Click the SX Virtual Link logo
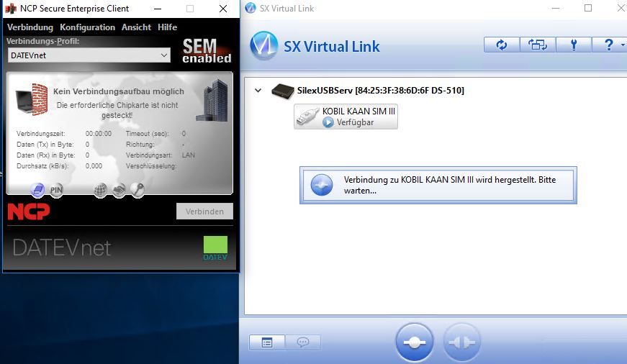 263,45
